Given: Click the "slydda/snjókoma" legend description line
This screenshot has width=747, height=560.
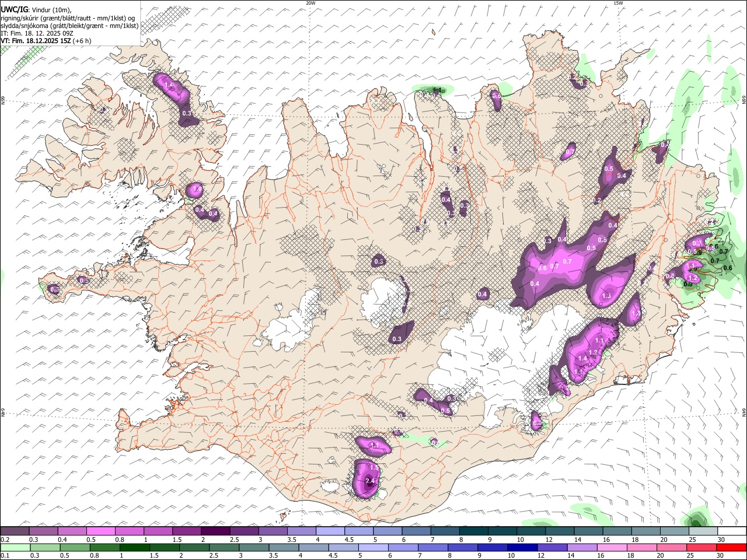Looking at the screenshot, I should pos(69,26).
